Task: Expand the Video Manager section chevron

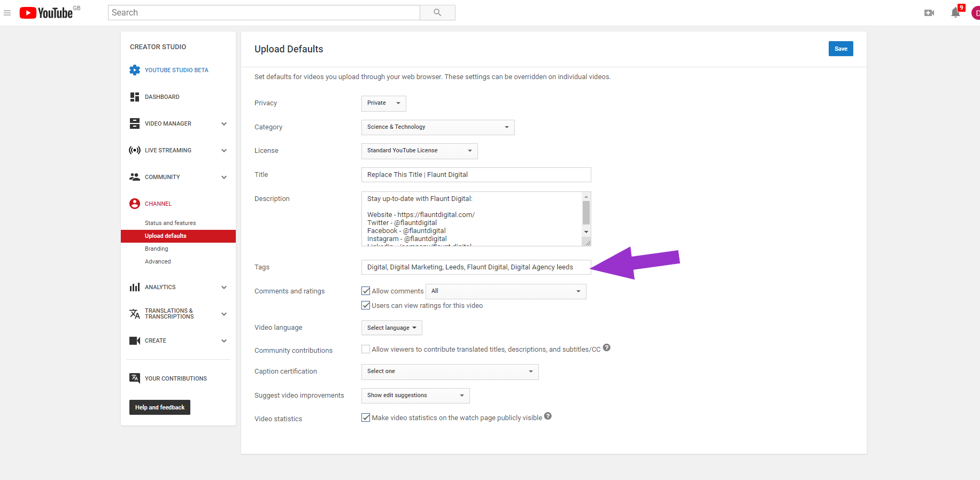Action: (x=224, y=123)
